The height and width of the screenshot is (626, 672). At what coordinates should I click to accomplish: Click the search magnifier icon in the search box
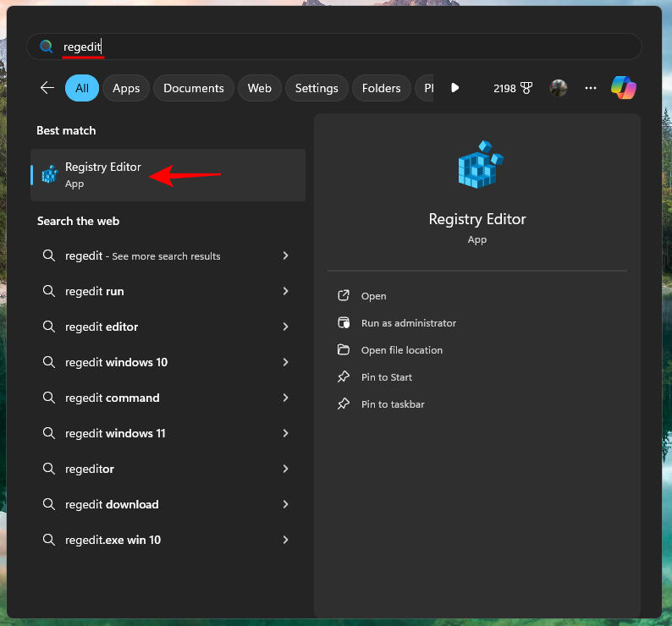(x=47, y=47)
